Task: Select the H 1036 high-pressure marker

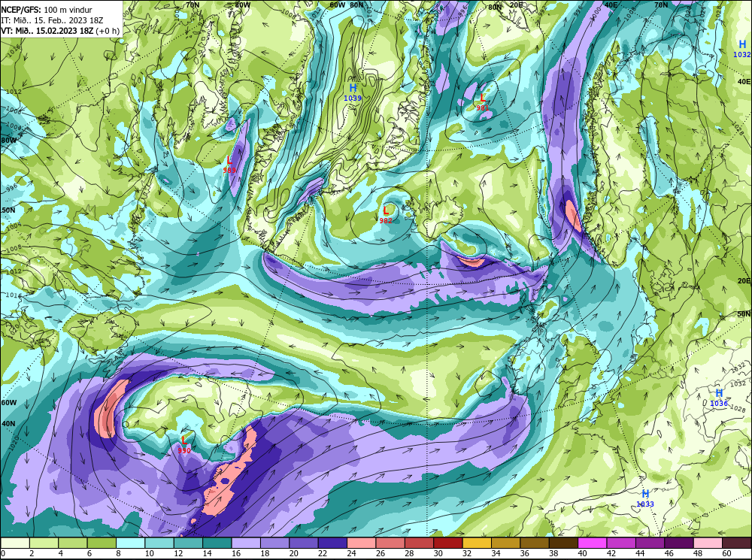Action: 719,398
